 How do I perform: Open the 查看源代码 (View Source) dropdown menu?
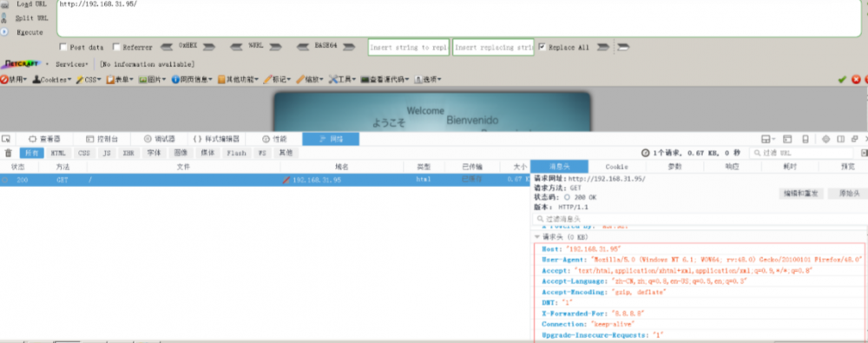tap(385, 80)
